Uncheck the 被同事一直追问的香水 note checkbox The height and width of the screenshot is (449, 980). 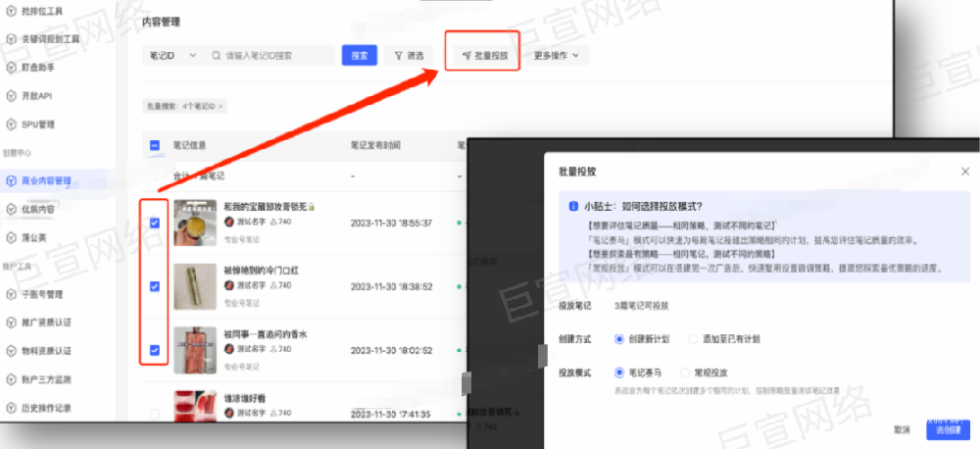pos(155,350)
